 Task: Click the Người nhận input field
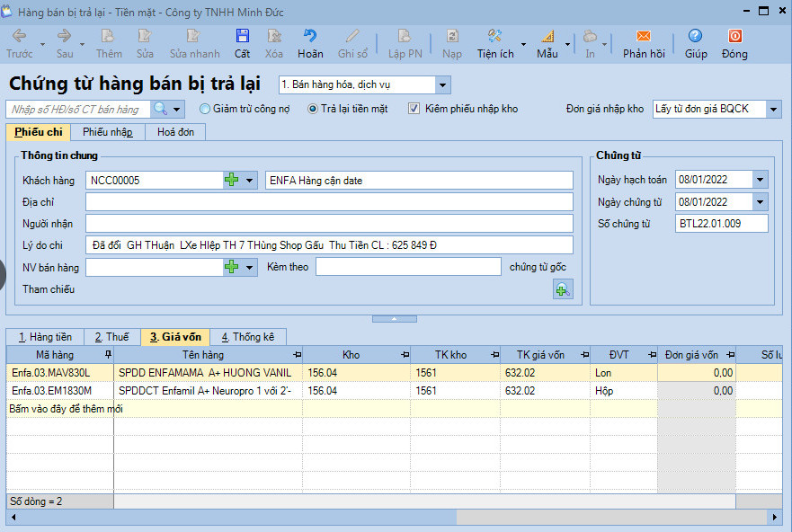329,224
